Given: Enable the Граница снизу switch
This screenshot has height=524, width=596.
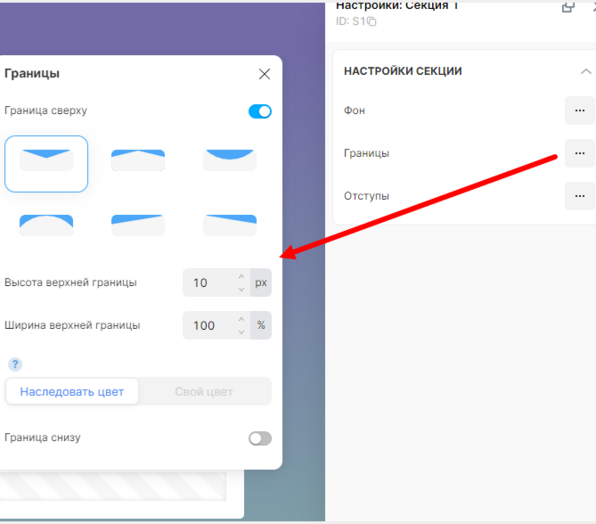Looking at the screenshot, I should coord(260,438).
